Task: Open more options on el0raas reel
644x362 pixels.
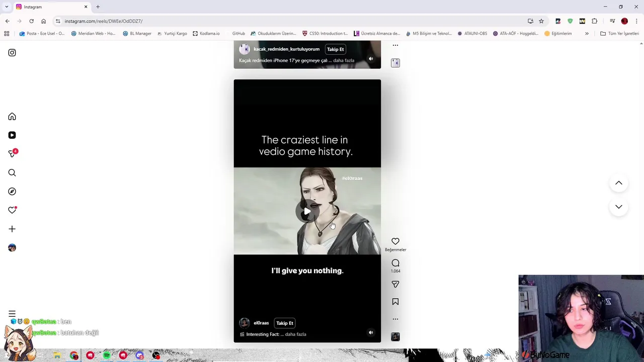Action: point(395,319)
